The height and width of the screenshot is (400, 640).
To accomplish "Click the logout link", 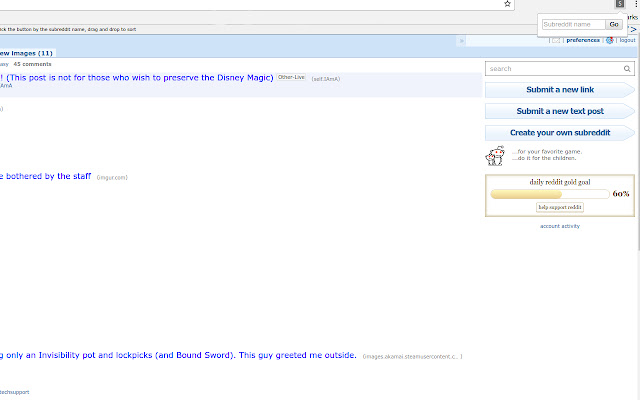I will [x=627, y=40].
